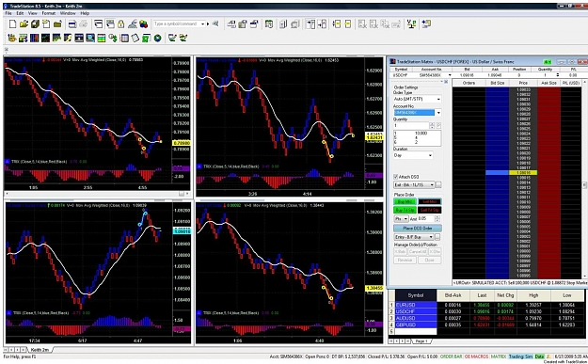588x364 pixels.
Task: Open the File menu
Action: point(8,13)
